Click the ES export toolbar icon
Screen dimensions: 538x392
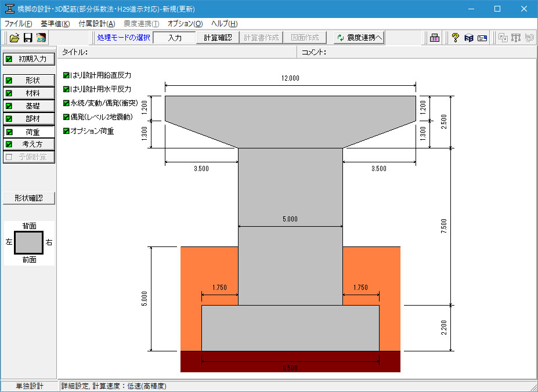click(41, 38)
